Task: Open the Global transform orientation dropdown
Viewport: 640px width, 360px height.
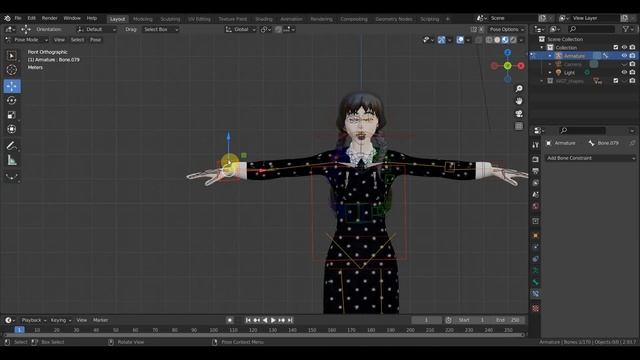Action: tap(241, 29)
